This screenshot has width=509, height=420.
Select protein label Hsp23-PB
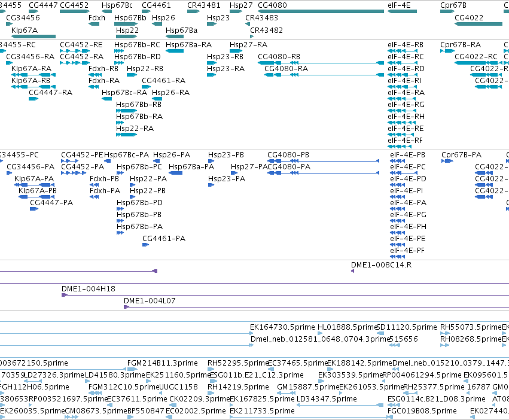(x=226, y=154)
